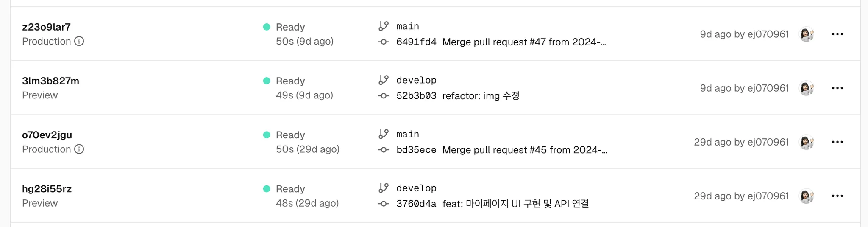This screenshot has height=227, width=868.
Task: Open commit 3760d4a feat message
Action: click(492, 204)
